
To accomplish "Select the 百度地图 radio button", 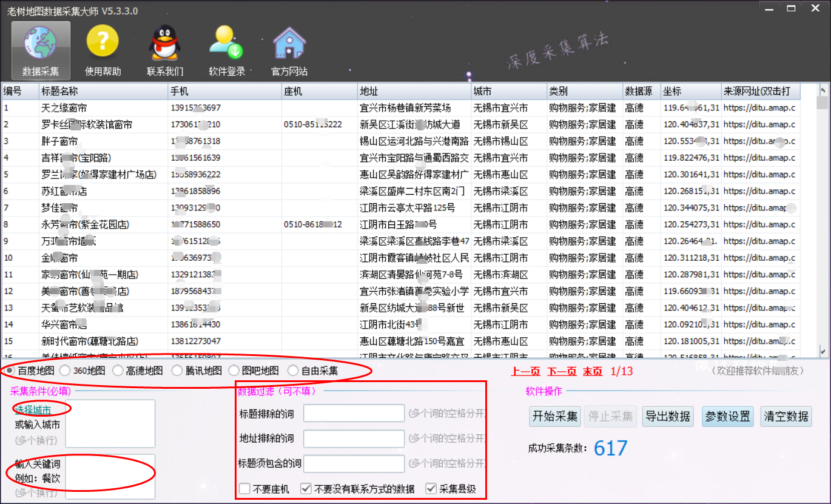I will pos(10,371).
